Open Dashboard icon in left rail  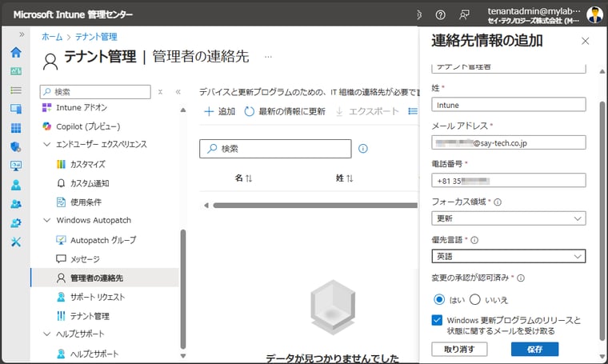coord(16,71)
